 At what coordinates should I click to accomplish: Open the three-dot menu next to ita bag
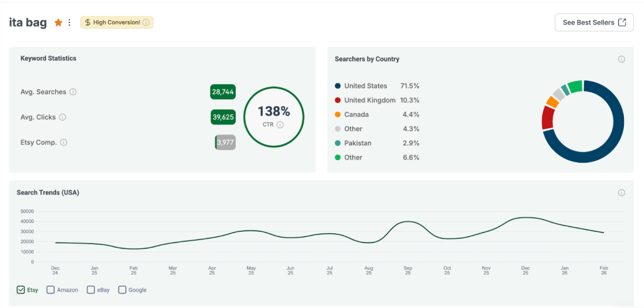pos(70,23)
